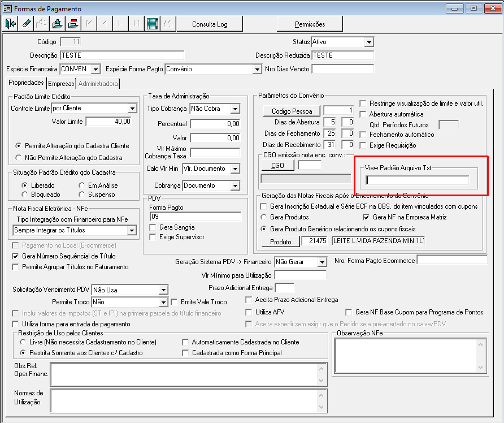This screenshot has width=504, height=423.
Task: Open Solicitação Vencimento PDV dropdown
Action: click(x=163, y=290)
